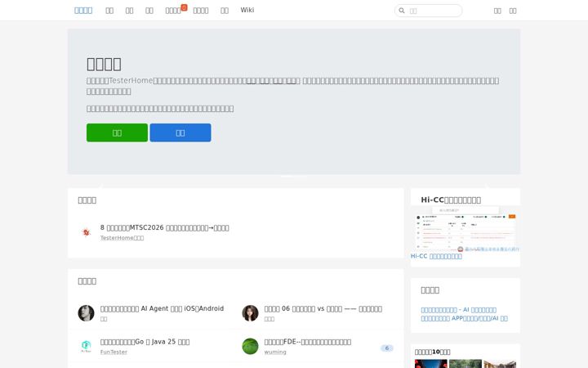Click the reply count badge '6'

point(387,348)
